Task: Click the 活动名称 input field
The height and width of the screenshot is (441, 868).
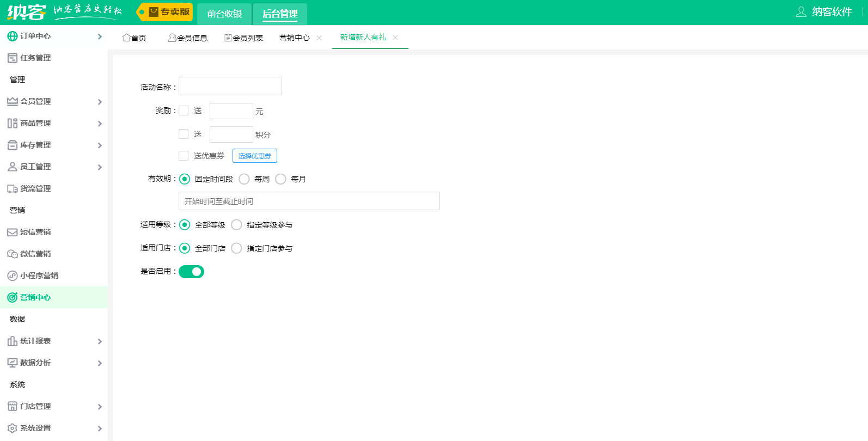Action: [x=230, y=86]
